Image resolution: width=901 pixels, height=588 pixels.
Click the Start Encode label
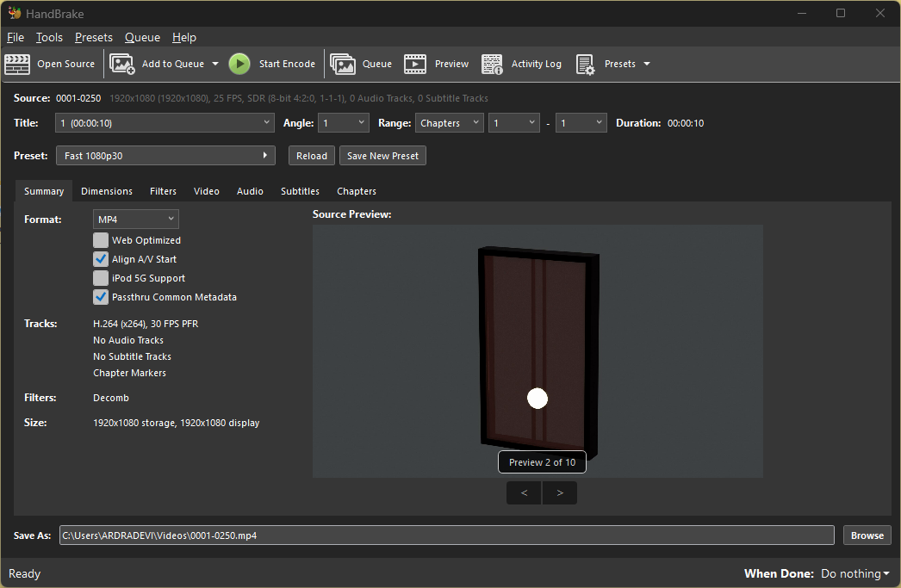click(x=287, y=64)
